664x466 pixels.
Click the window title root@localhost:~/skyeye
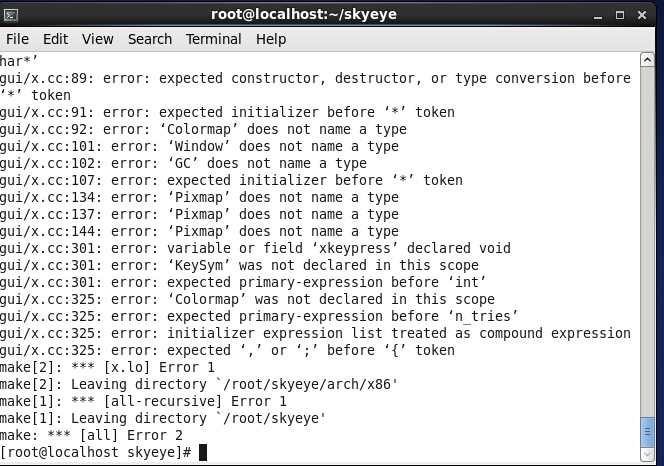coord(304,14)
